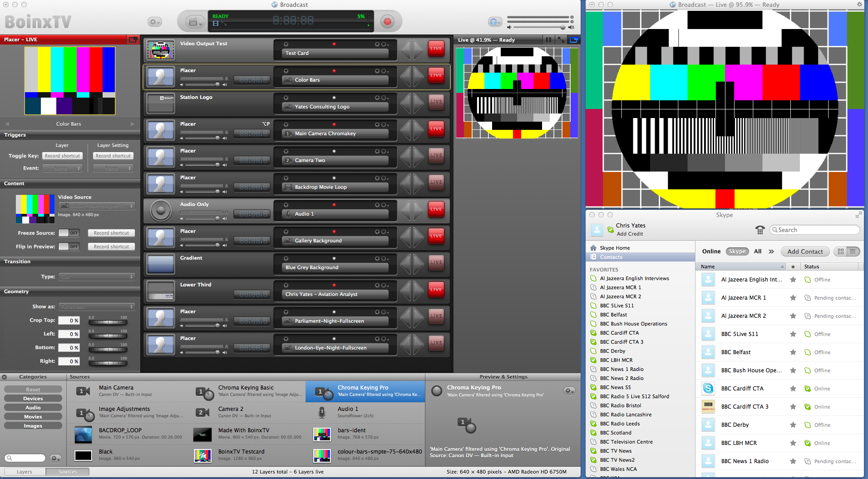The height and width of the screenshot is (479, 868).
Task: Switch to the Layers tab
Action: coord(25,472)
